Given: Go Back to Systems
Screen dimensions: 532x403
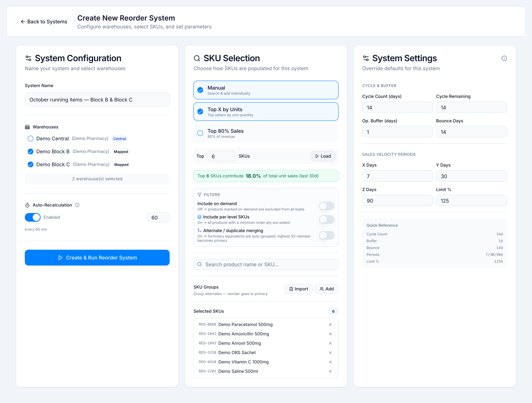Looking at the screenshot, I should point(44,22).
